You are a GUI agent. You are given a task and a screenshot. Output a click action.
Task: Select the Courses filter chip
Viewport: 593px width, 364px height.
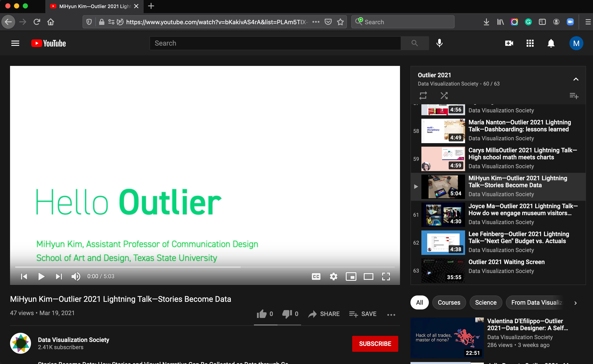tap(449, 302)
